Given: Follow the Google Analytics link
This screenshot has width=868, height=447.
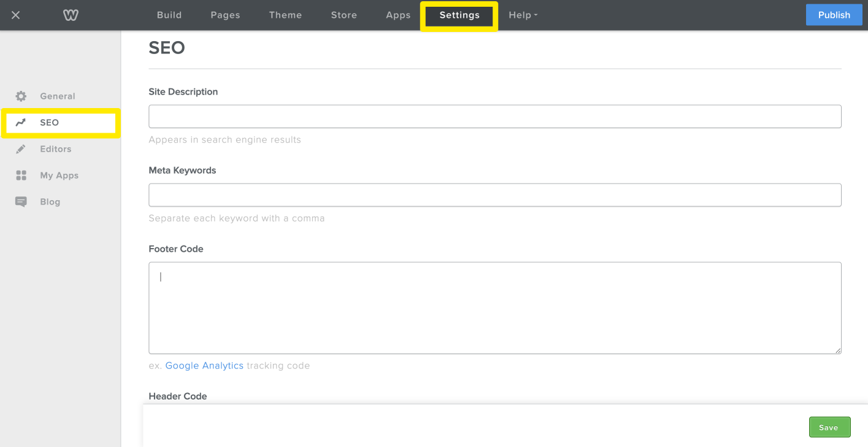Looking at the screenshot, I should 204,366.
